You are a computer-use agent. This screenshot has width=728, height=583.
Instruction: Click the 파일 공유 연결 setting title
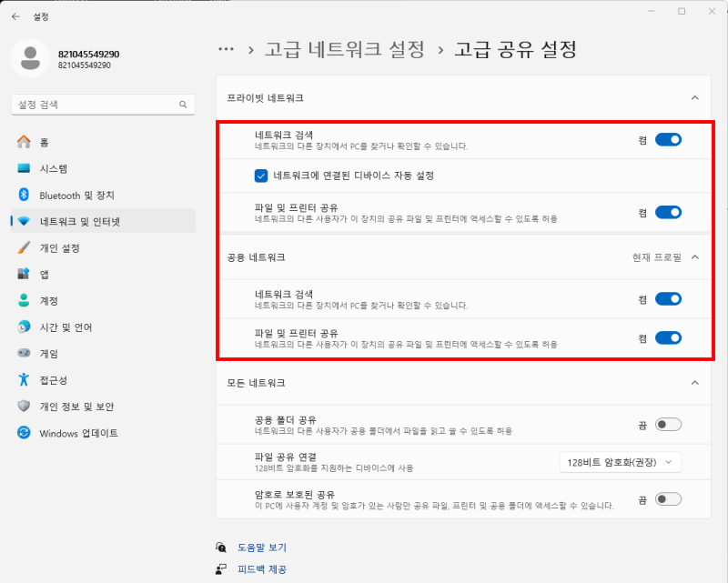coord(286,457)
